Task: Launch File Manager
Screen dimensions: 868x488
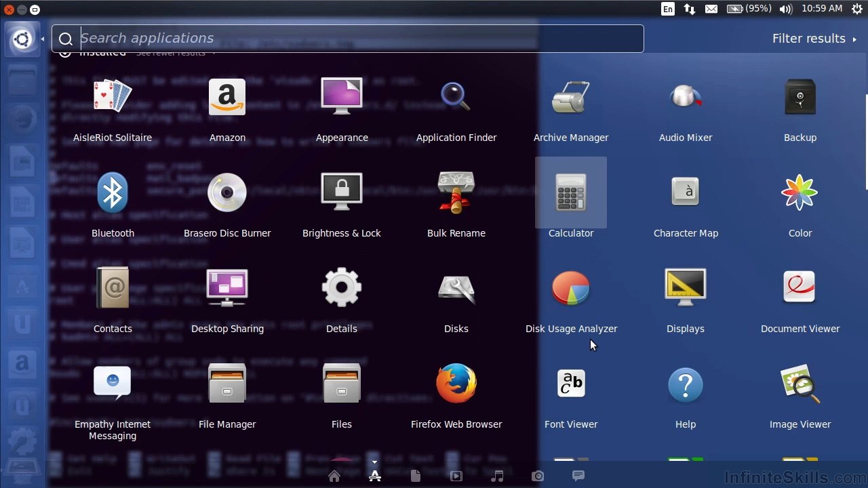Action: click(227, 396)
